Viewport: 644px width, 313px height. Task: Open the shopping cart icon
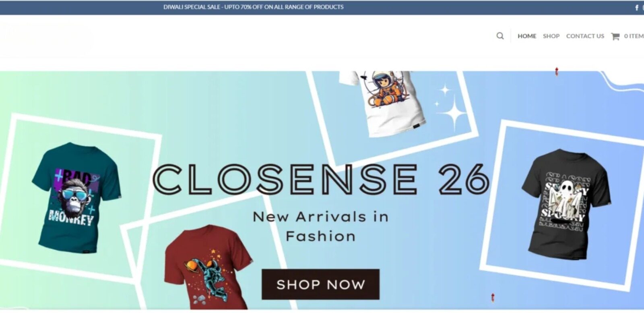tap(615, 36)
